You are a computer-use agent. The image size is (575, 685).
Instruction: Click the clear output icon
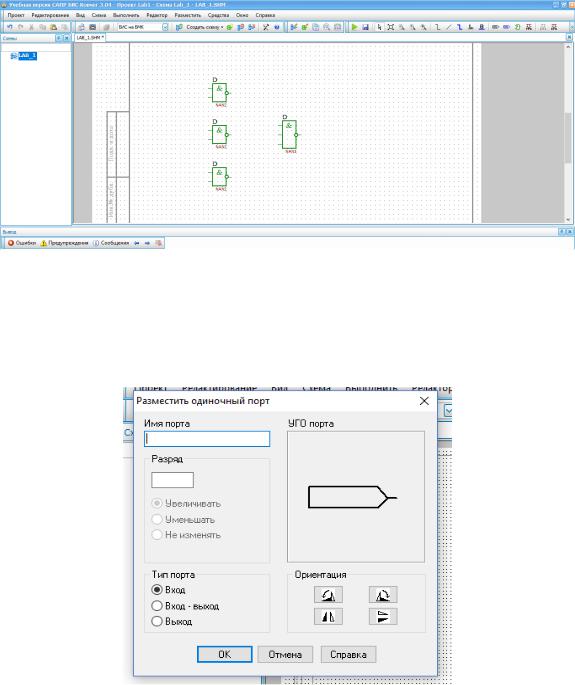coord(158,243)
